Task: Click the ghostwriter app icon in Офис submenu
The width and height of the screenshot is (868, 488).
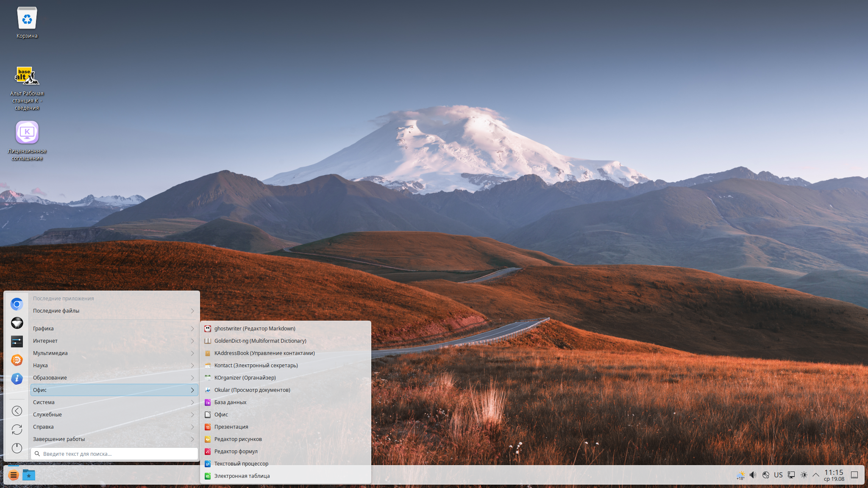Action: [208, 329]
